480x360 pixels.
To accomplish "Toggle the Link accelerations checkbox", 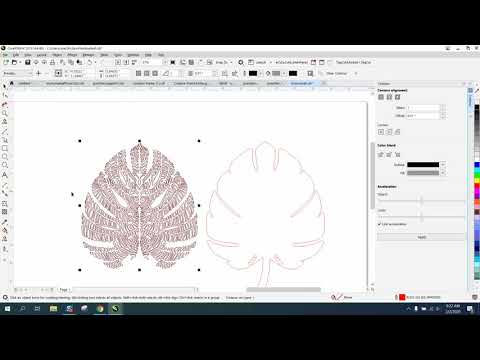I will click(379, 224).
